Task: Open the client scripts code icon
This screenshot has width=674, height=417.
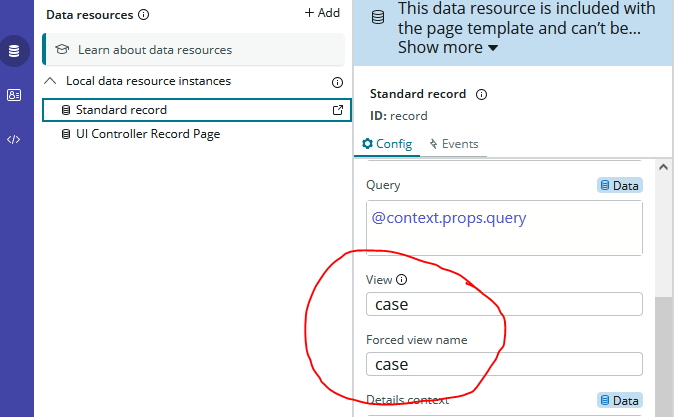Action: point(13,139)
